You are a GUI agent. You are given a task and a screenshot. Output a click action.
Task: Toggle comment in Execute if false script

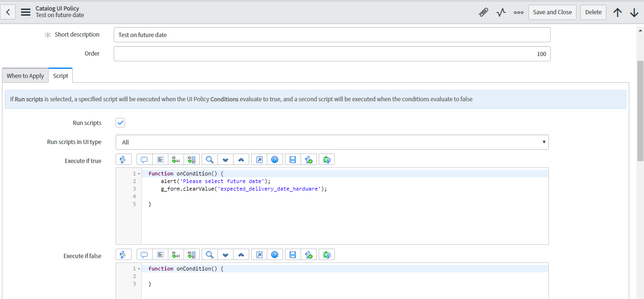point(144,255)
